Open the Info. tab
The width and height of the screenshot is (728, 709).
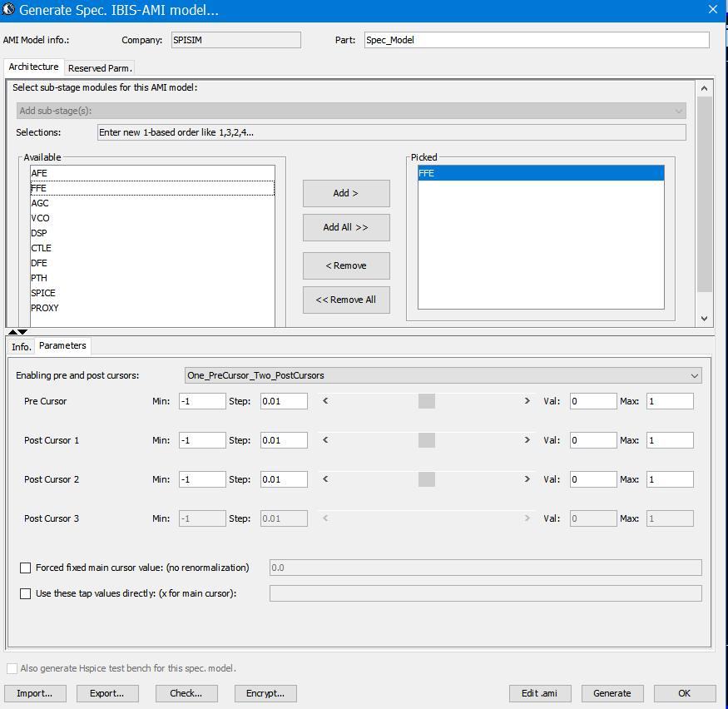(x=21, y=346)
